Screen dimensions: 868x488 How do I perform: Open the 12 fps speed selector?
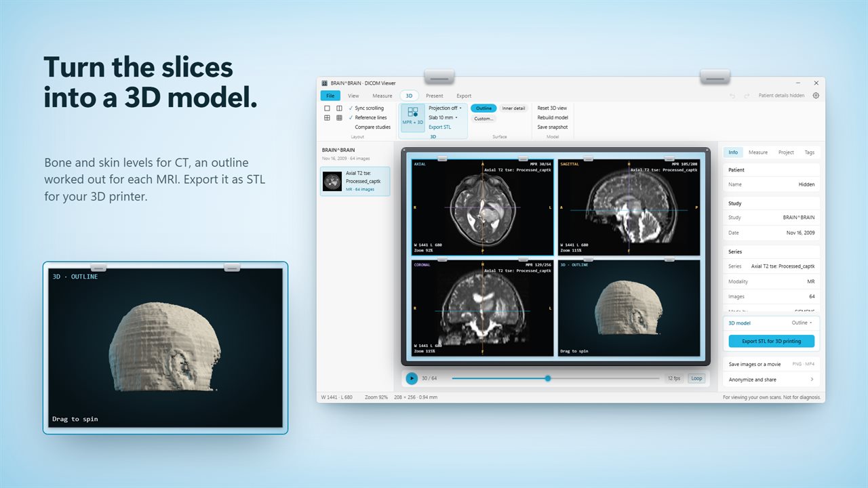tap(673, 378)
